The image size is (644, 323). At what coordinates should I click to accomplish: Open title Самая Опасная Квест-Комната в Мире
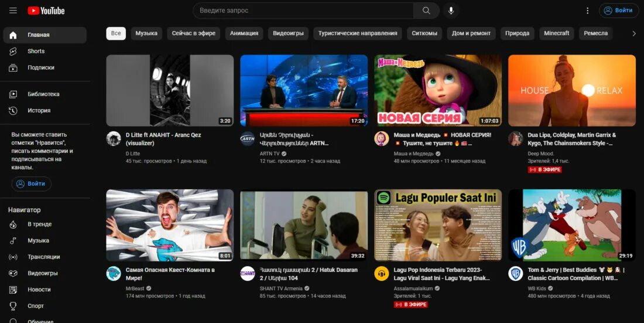(170, 274)
